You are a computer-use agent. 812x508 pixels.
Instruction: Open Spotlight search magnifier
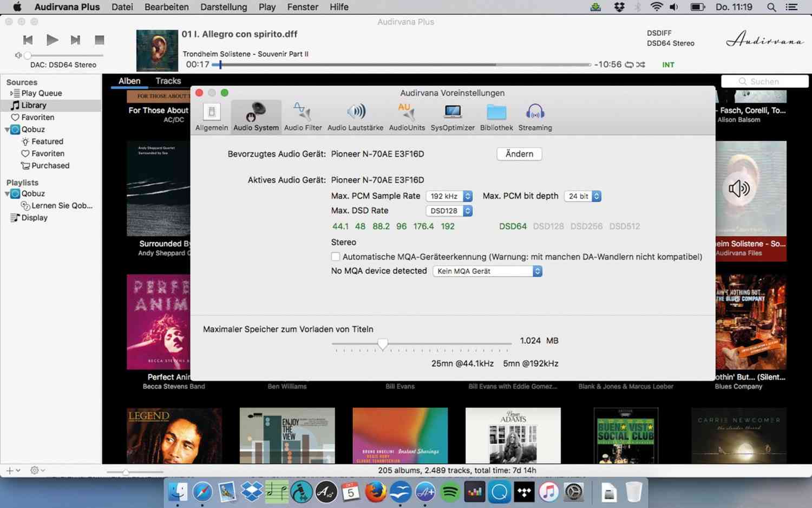(771, 7)
